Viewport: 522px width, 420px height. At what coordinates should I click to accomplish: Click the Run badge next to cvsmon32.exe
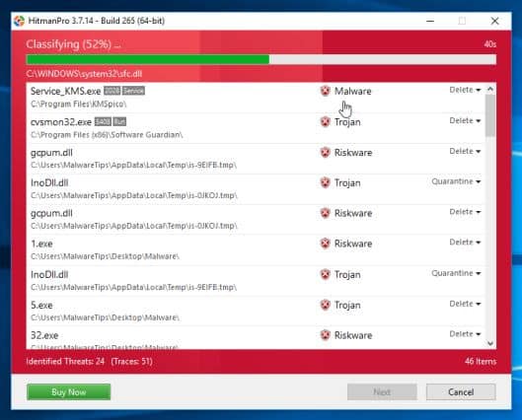[119, 121]
